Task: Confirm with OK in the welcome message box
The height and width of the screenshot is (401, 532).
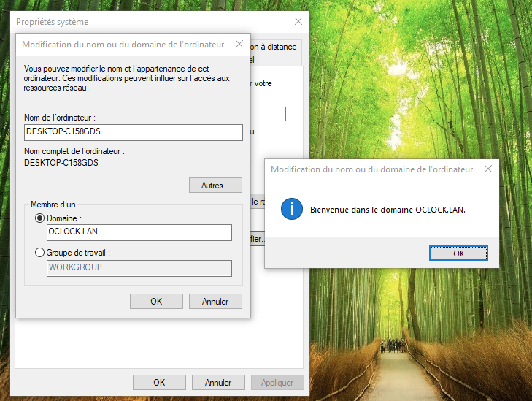Action: coord(458,253)
